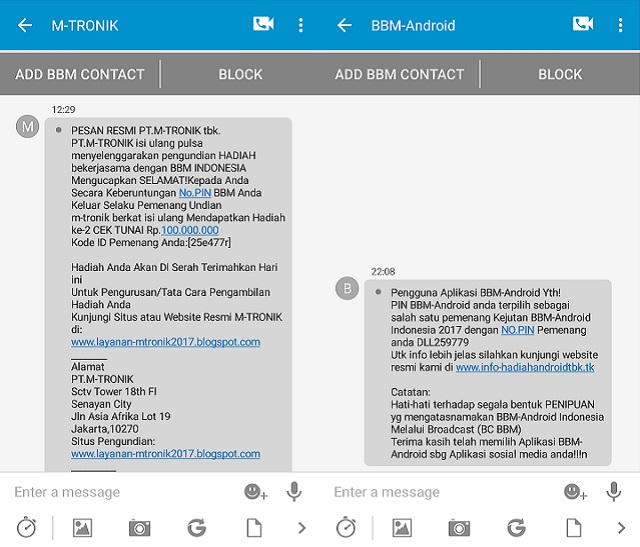Focus the BBM-Android chat message input field

(x=443, y=492)
